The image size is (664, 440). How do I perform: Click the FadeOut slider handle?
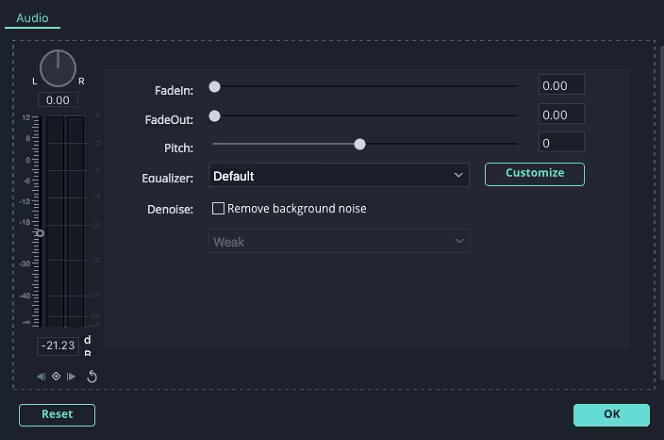pos(214,116)
